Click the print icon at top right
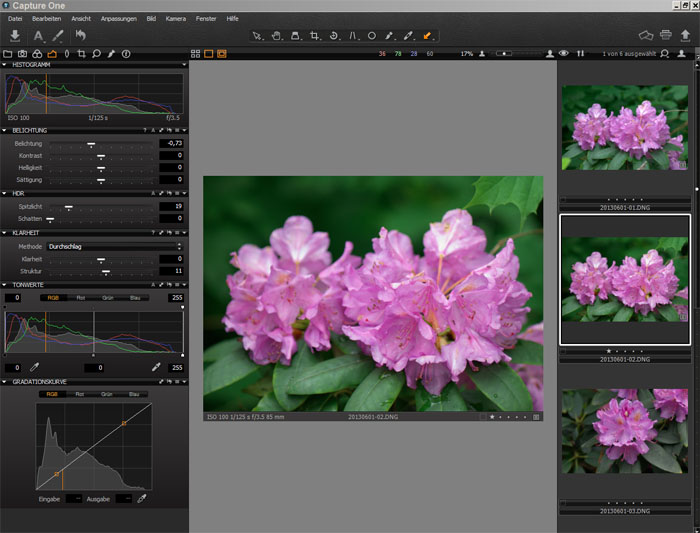Screen dimensions: 700x533 tap(665, 36)
